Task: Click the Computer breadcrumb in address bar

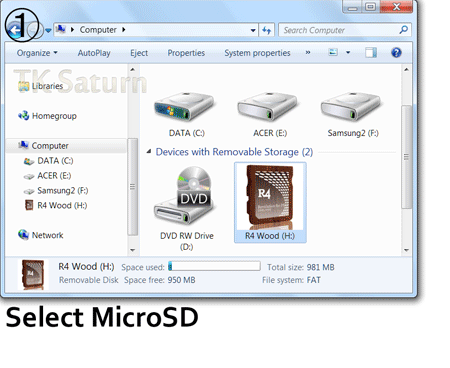Action: [98, 30]
